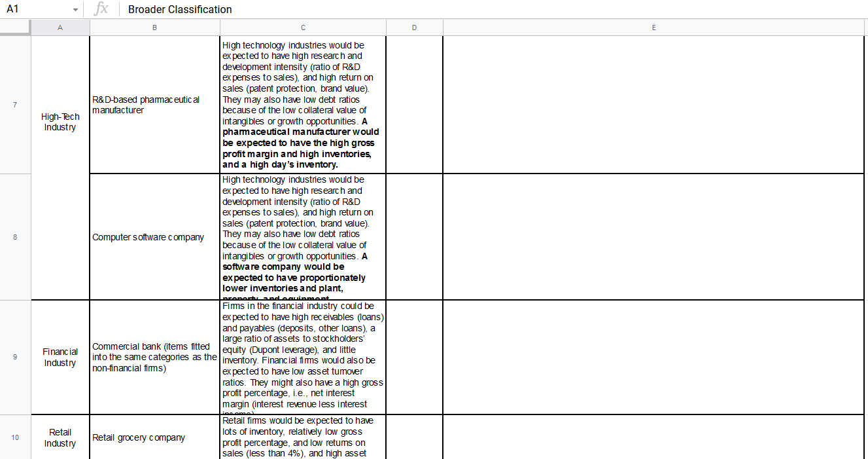Select row 7 header
The height and width of the screenshot is (459, 868).
point(14,105)
